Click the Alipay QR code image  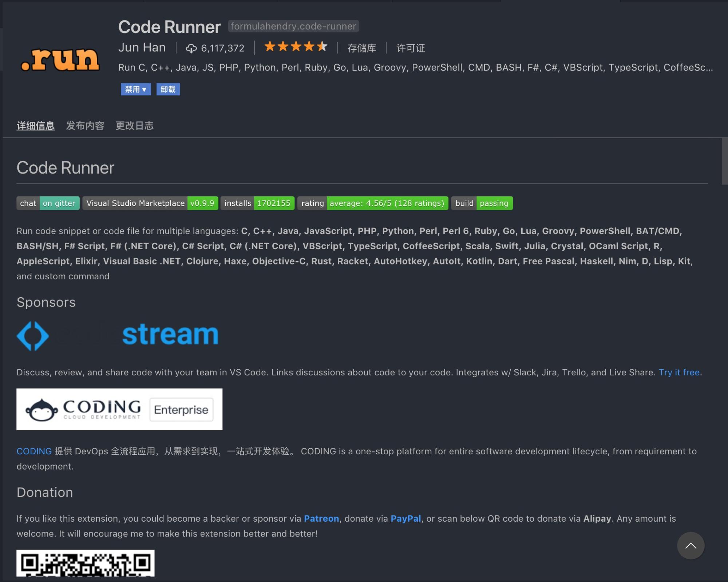[86, 563]
